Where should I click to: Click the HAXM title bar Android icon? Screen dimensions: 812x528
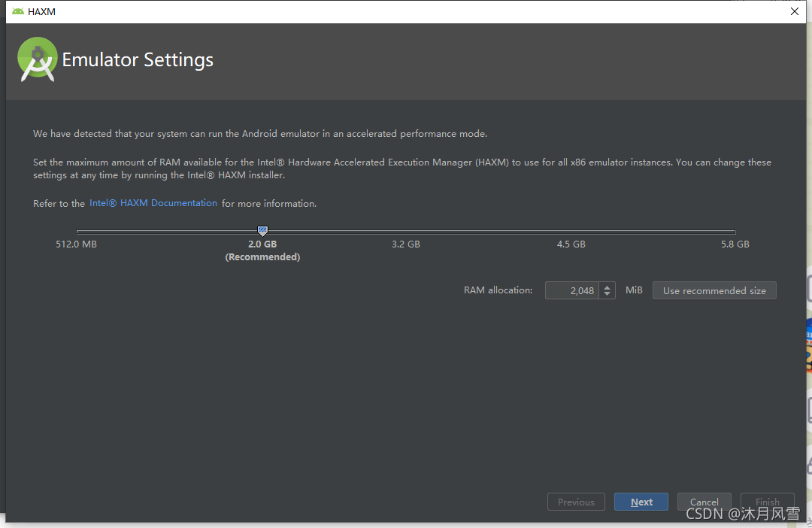coord(17,11)
